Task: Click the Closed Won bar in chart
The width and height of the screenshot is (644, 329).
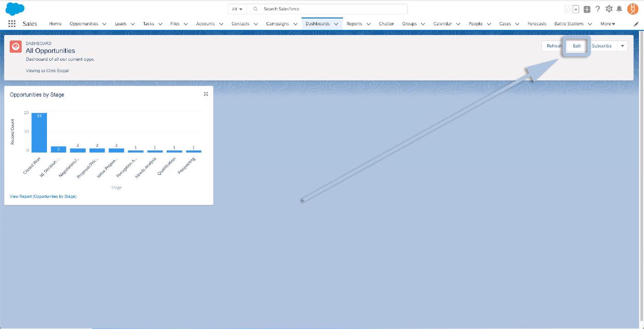Action: point(39,133)
